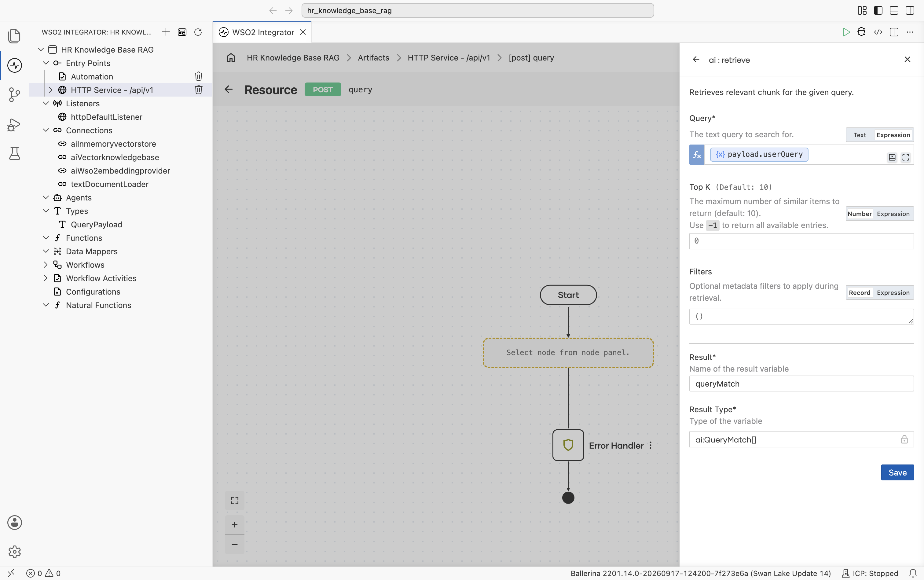The height and width of the screenshot is (580, 924).
Task: Go to home via breadcrumb house icon
Action: tap(231, 57)
